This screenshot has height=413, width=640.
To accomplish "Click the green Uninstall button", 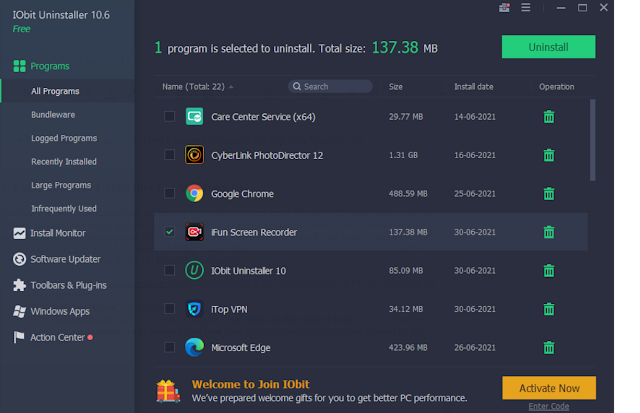I will 549,47.
